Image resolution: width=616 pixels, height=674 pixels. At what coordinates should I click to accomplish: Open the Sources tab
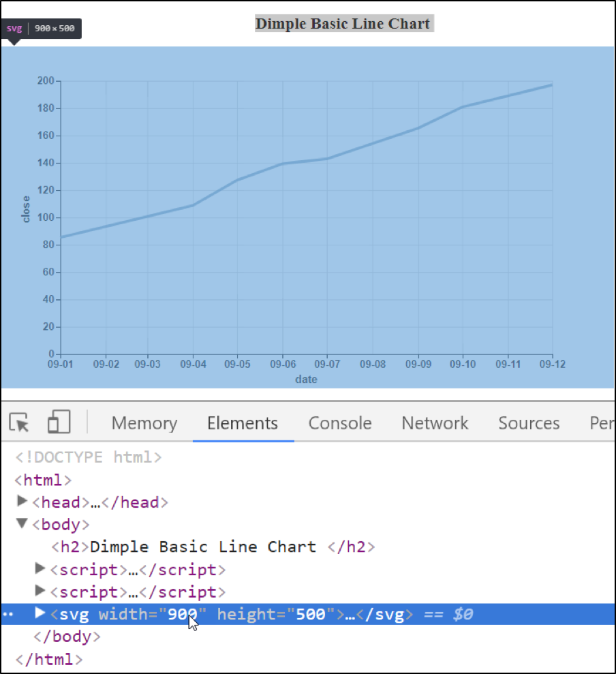point(529,423)
